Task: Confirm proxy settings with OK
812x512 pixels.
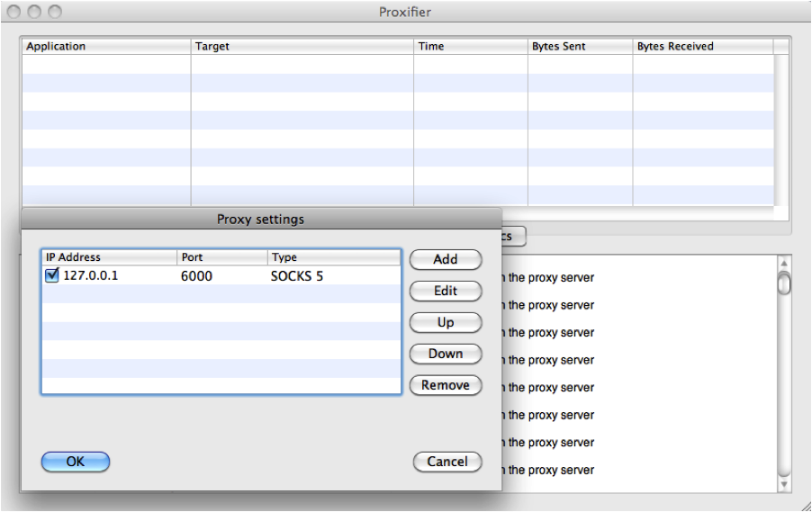Action: click(x=76, y=462)
